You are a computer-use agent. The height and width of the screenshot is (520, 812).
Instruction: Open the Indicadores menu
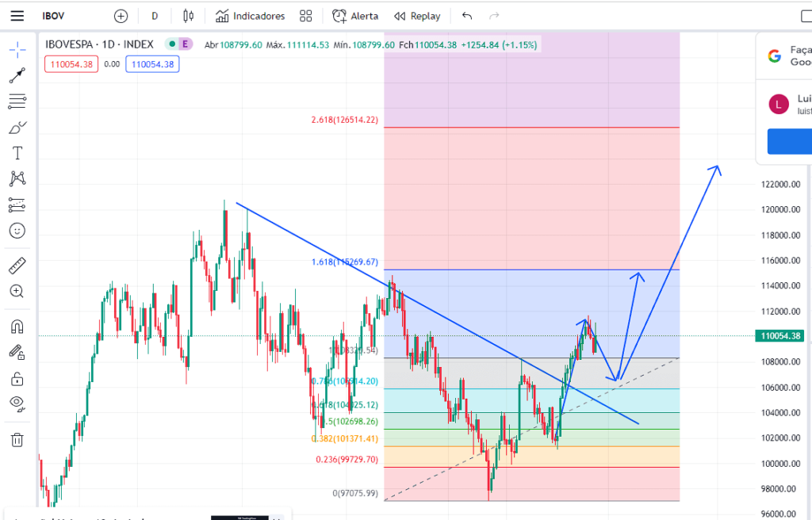coord(250,16)
